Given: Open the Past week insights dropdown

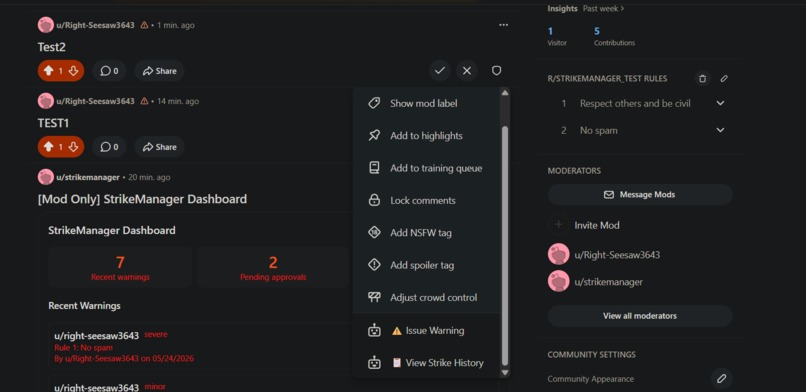Looking at the screenshot, I should pyautogui.click(x=603, y=9).
